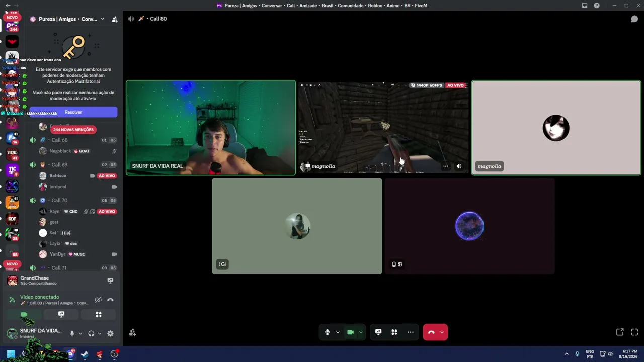This screenshot has width=644, height=362.
Task: Open Steam from the taskbar
Action: click(85, 354)
